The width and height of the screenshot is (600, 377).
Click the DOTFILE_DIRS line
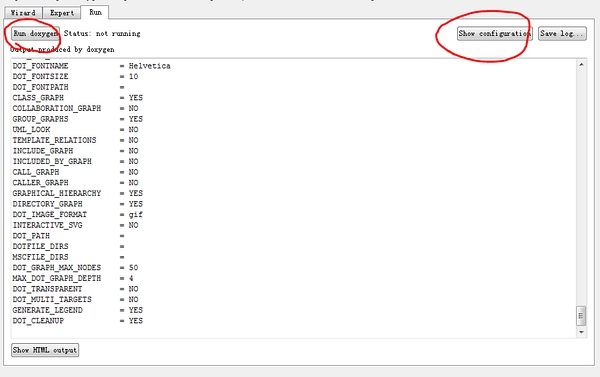pos(68,246)
